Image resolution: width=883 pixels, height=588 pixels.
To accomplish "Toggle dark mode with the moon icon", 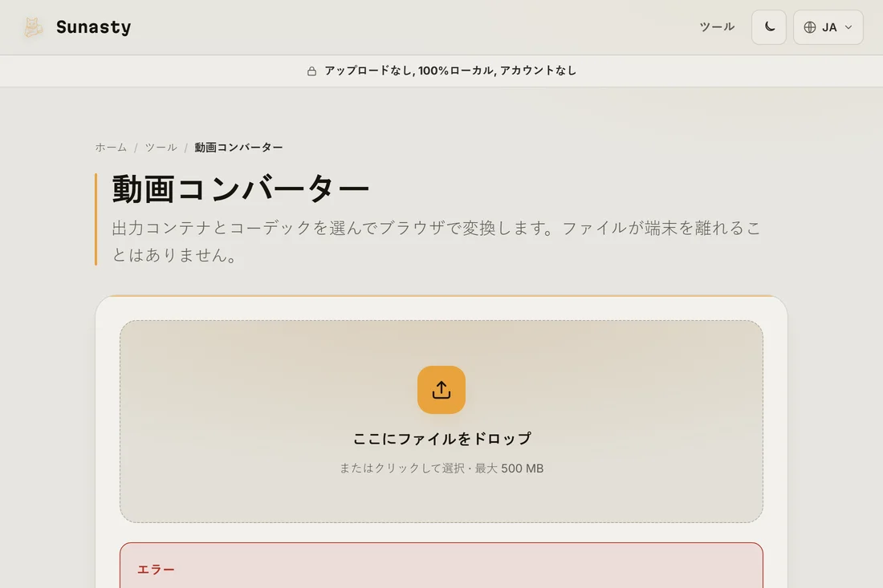I will [769, 27].
